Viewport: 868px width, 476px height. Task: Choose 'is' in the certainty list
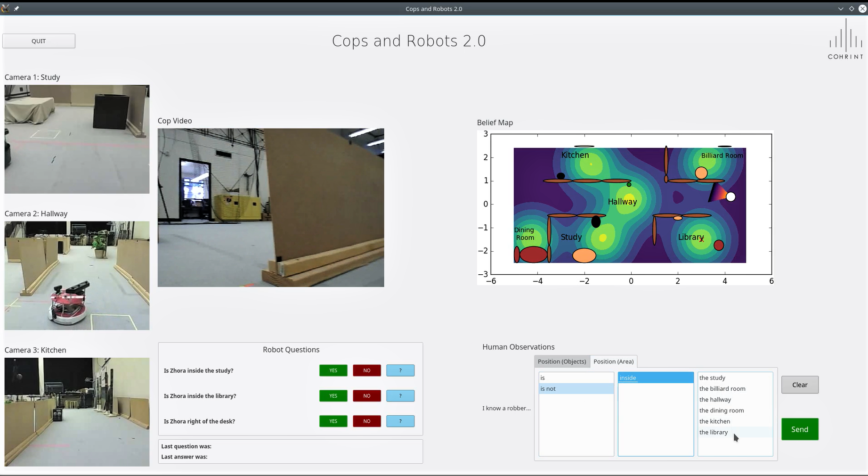[576, 378]
